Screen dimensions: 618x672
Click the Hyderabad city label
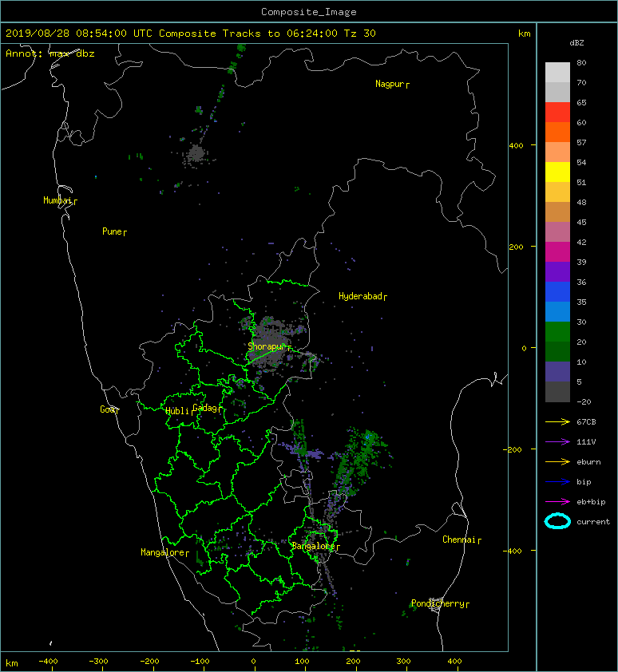360,296
